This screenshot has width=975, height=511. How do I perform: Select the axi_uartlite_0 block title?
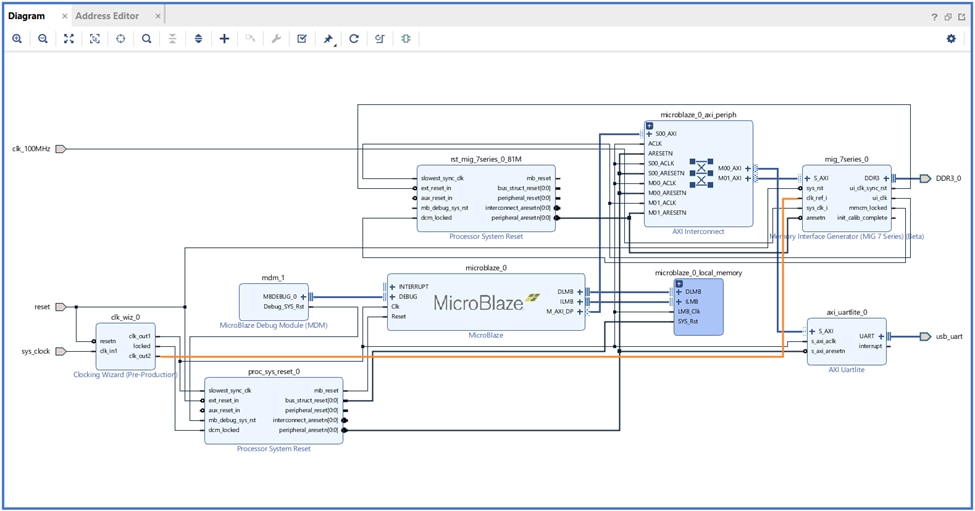[x=846, y=312]
